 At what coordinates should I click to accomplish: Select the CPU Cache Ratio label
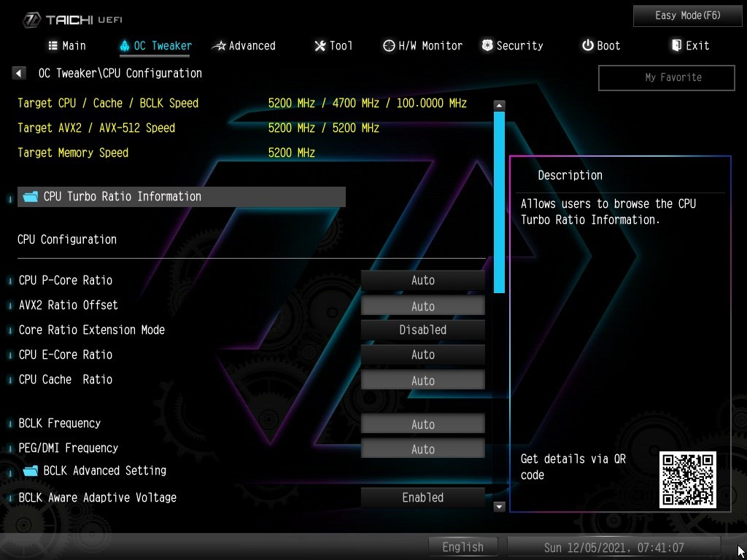click(66, 379)
